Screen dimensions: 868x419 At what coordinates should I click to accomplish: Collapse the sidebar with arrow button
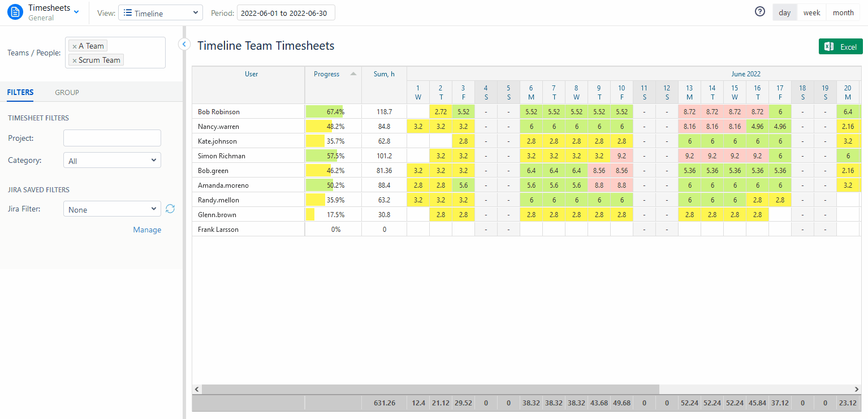coord(184,44)
